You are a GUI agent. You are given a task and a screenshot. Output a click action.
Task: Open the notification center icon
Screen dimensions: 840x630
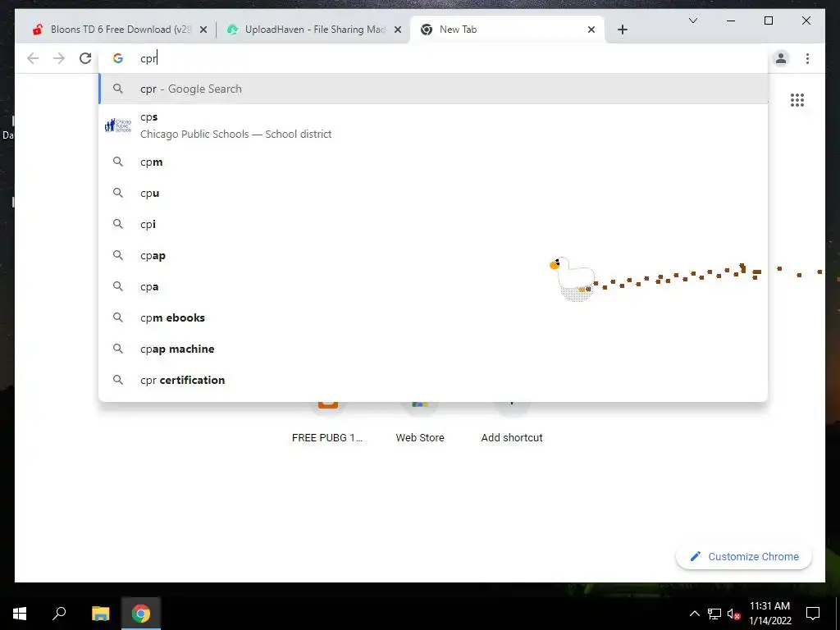(813, 614)
